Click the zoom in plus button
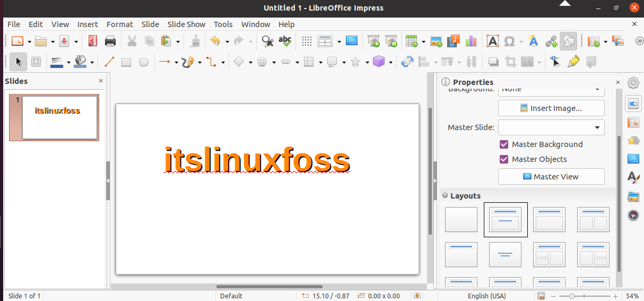This screenshot has width=644, height=301. pos(615,296)
